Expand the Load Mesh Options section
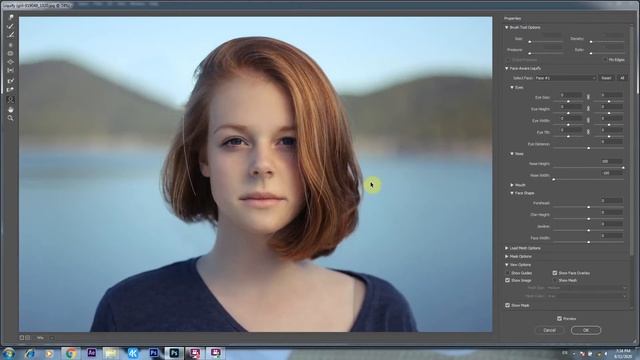Image resolution: width=640 pixels, height=360 pixels. (507, 248)
